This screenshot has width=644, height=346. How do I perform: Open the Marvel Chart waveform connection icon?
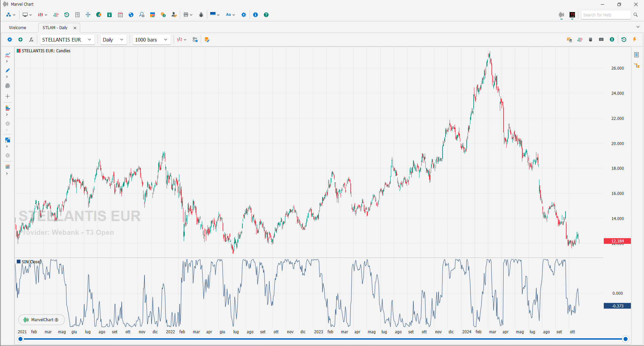coord(562,15)
